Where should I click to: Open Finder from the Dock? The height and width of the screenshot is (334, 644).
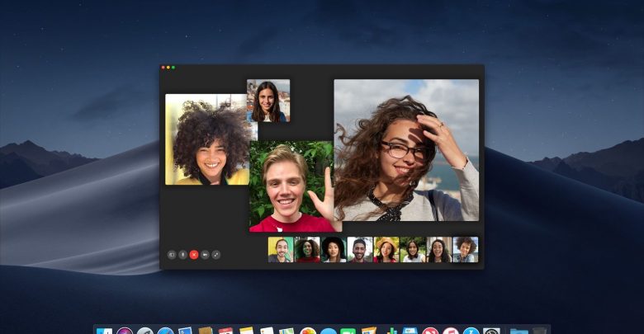[x=104, y=331]
